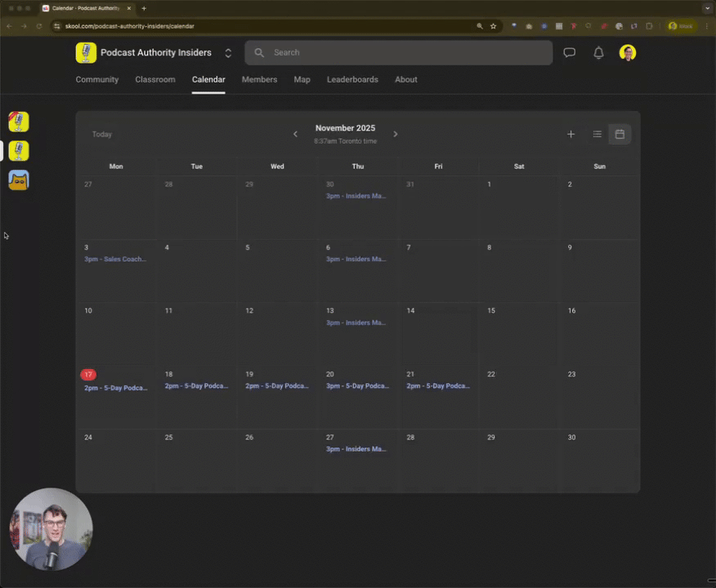Image resolution: width=716 pixels, height=588 pixels.
Task: Select day 30 in the last row
Action: [600, 461]
